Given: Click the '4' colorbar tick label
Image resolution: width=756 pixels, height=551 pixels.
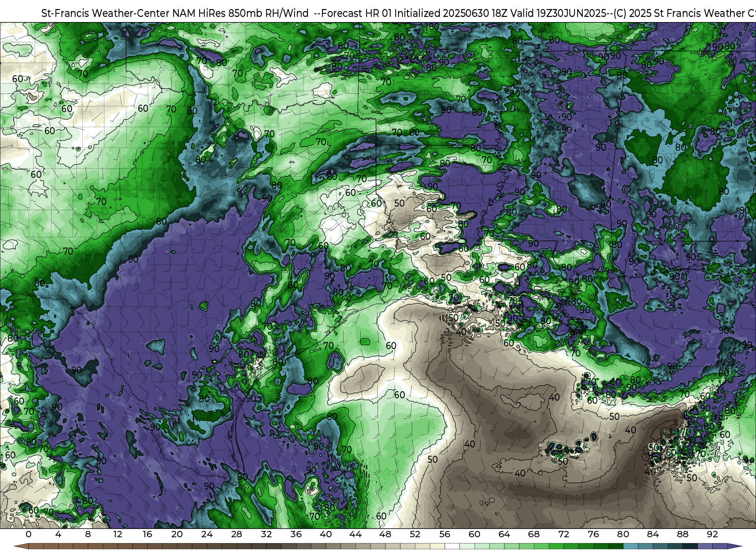Looking at the screenshot, I should click(x=58, y=534).
